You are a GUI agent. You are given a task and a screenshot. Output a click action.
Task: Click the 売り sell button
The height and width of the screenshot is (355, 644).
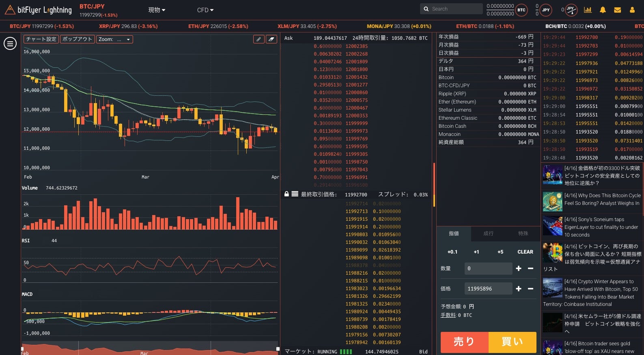click(465, 342)
